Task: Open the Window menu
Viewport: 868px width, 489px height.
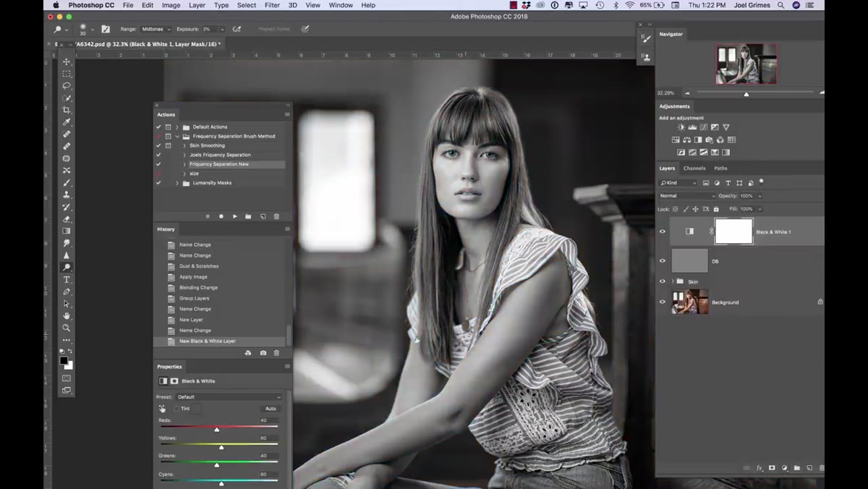Action: click(341, 5)
